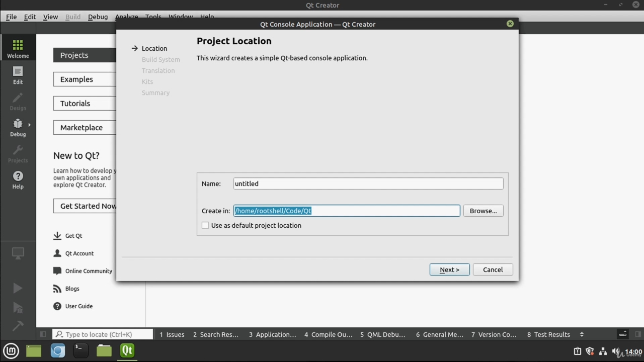644x362 pixels.
Task: Open the Projects page on Welcome
Action: click(x=85, y=55)
